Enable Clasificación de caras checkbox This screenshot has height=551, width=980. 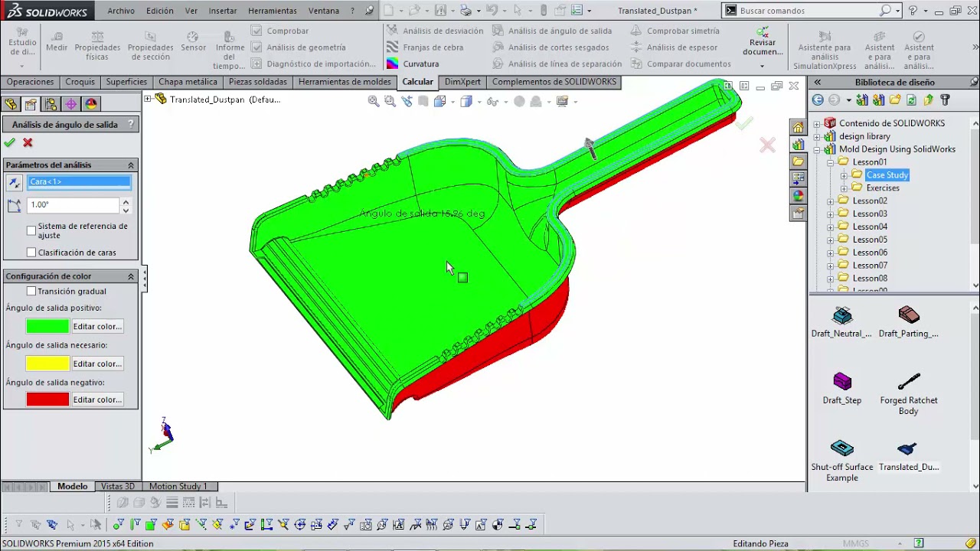31,253
